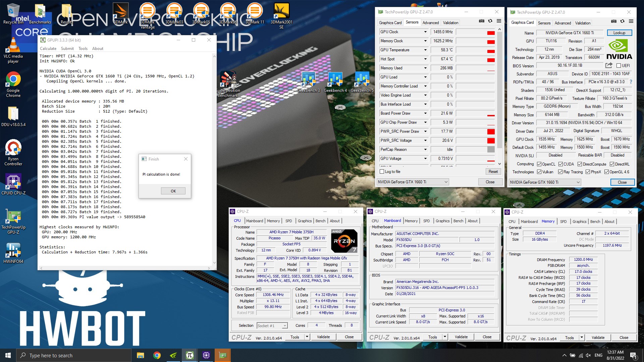Open Submit menu in GPUPI

[x=67, y=48]
